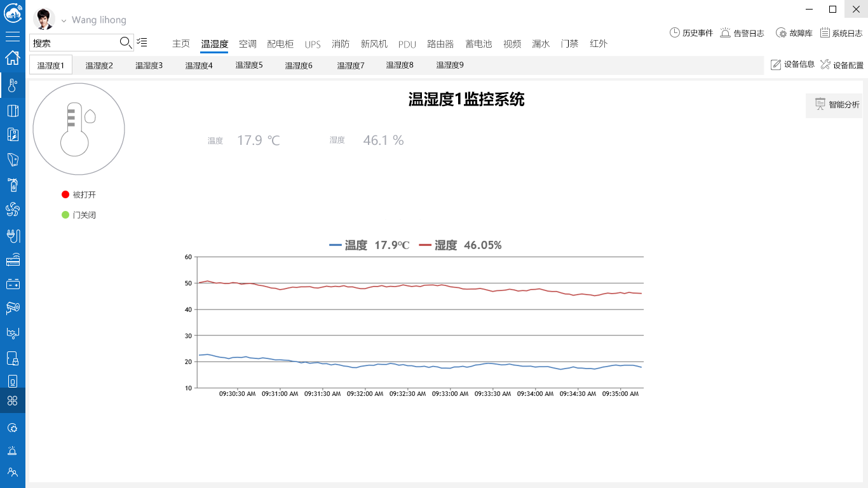Image resolution: width=868 pixels, height=488 pixels.
Task: Open the 视频 menu
Action: click(512, 44)
